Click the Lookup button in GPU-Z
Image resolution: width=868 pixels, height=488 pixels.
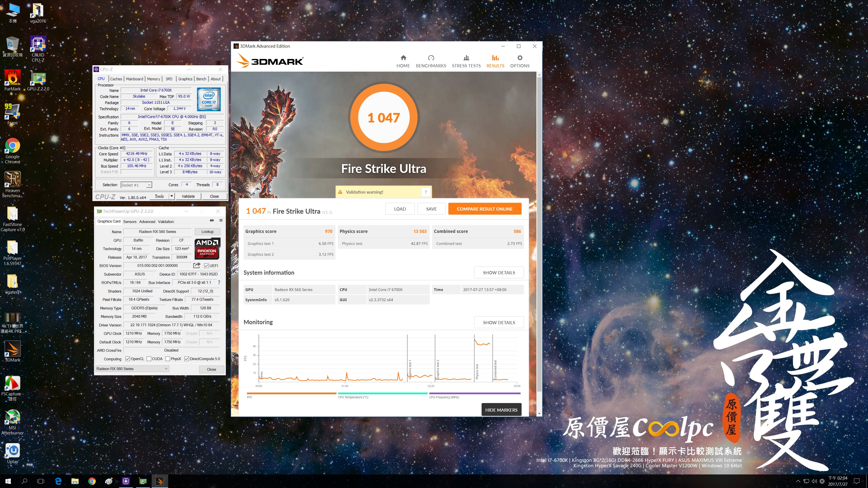(x=207, y=232)
